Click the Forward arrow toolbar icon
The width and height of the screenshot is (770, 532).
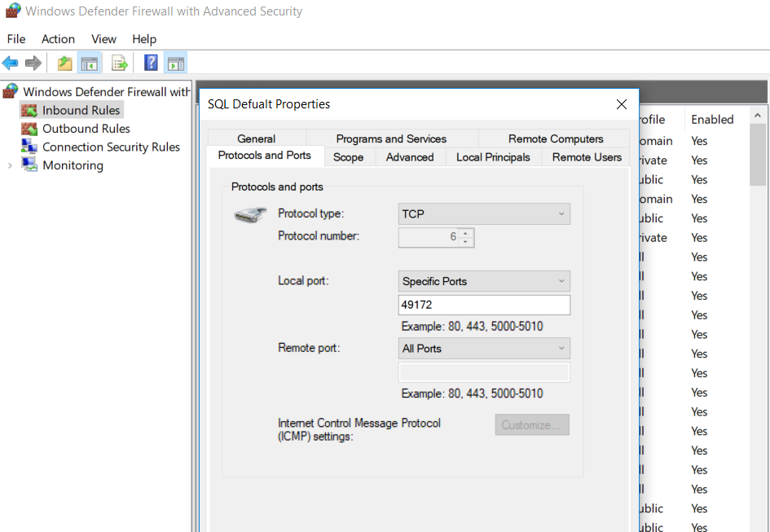click(33, 63)
